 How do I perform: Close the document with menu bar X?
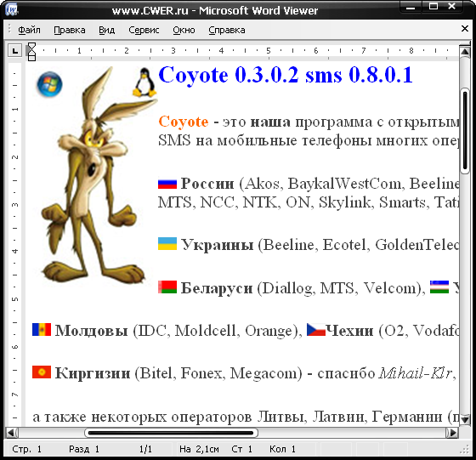pyautogui.click(x=464, y=29)
